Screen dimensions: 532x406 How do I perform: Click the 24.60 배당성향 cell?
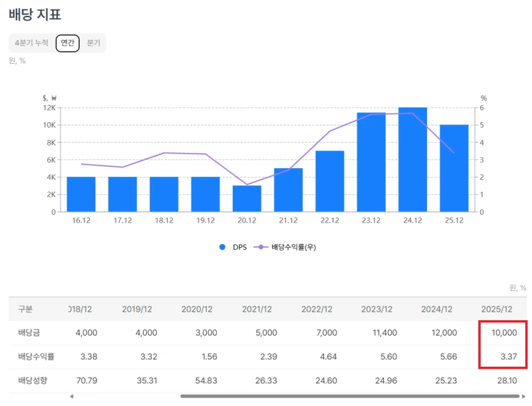(326, 381)
